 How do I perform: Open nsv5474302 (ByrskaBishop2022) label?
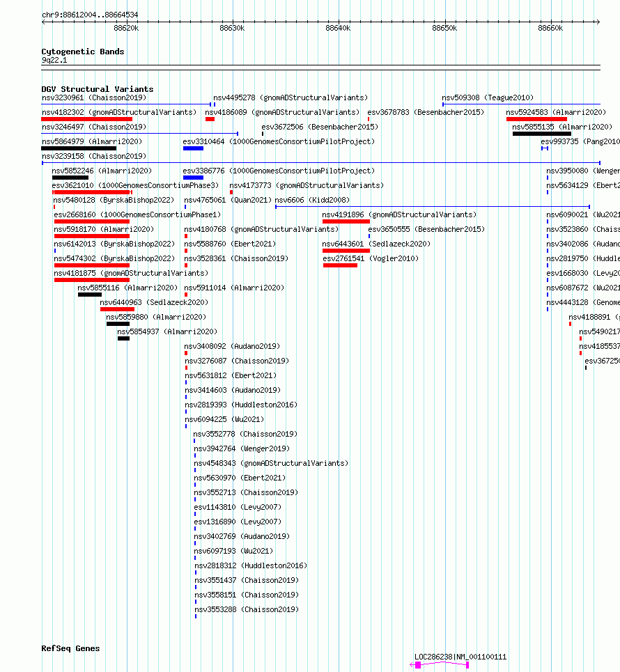coord(114,258)
